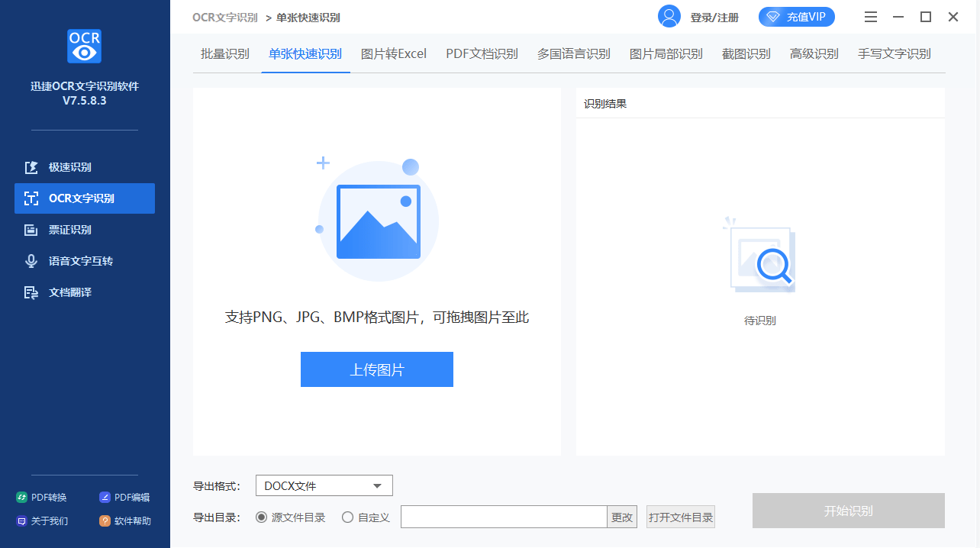Open 文档翻译 via its sidebar icon
This screenshot has height=548, width=980.
pos(31,292)
